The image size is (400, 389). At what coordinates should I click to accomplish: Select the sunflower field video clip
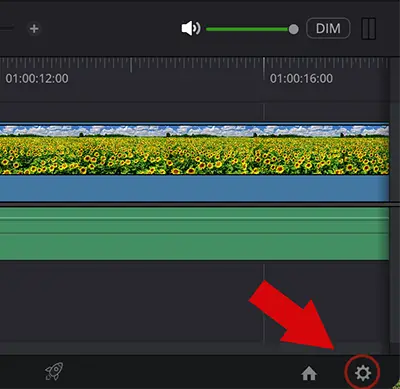pos(194,149)
